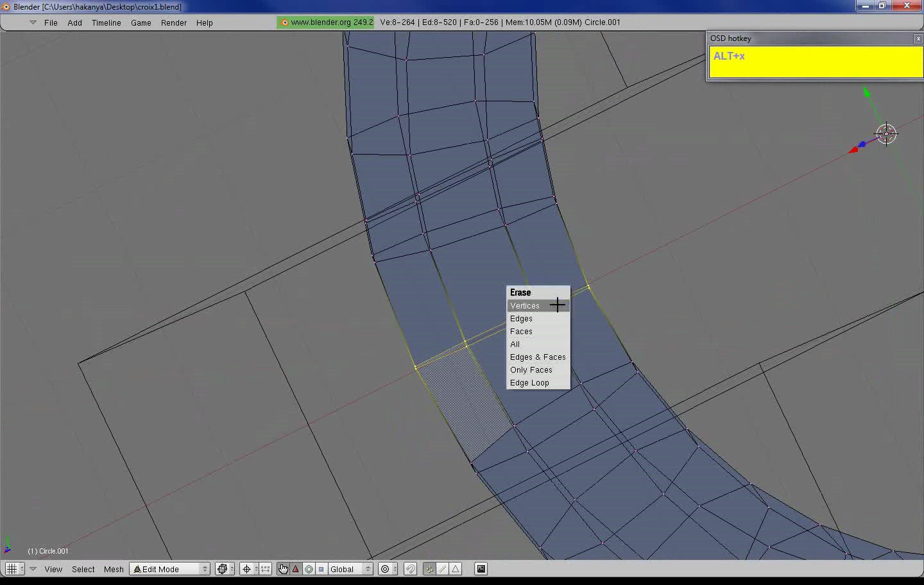Click the proportional edit falloff circle icon
The image size is (924, 585).
(384, 569)
